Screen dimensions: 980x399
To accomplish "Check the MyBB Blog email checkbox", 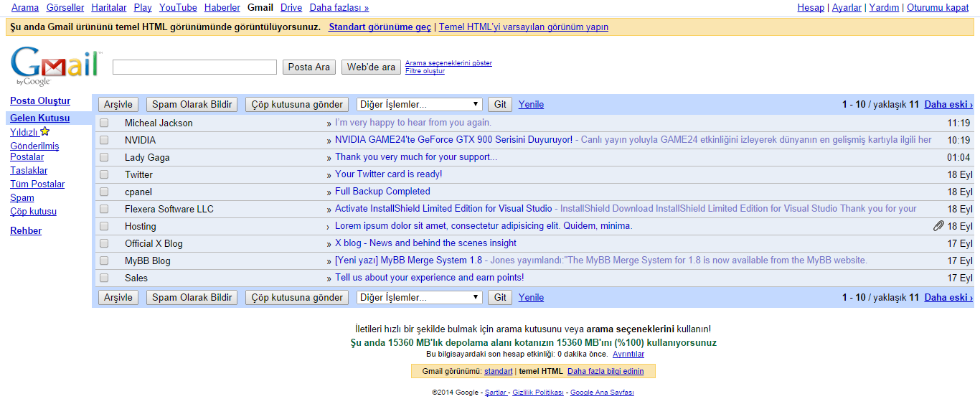I will 104,260.
